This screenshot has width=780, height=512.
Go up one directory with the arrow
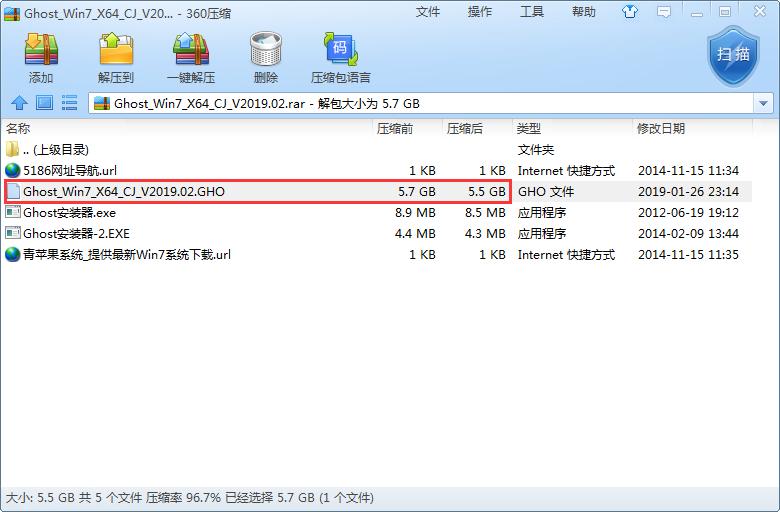click(x=19, y=103)
